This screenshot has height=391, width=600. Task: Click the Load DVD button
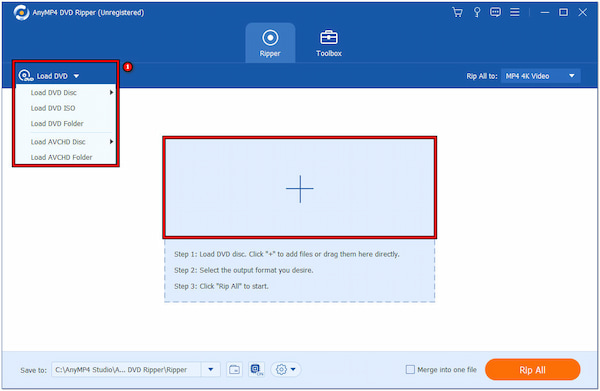coord(49,76)
